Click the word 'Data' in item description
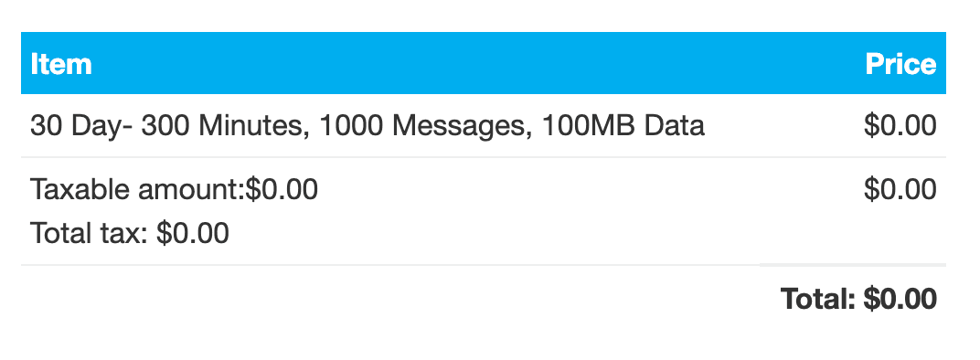980x360 pixels. pos(675,125)
